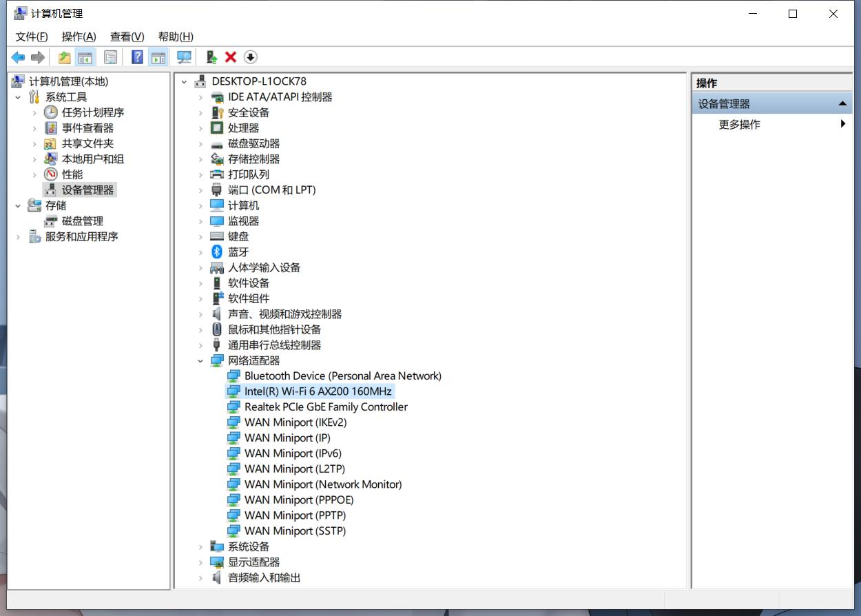Expand the 蓝牙 device category

pos(200,252)
